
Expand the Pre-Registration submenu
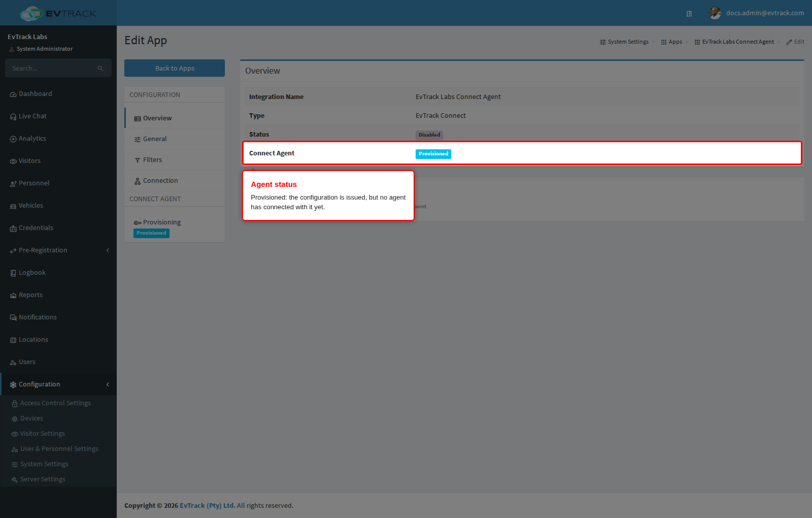(58, 250)
